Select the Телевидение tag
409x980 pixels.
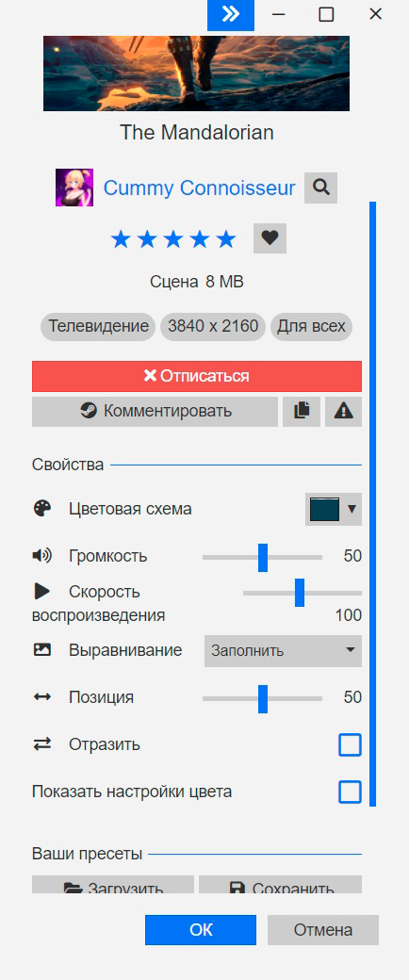98,326
